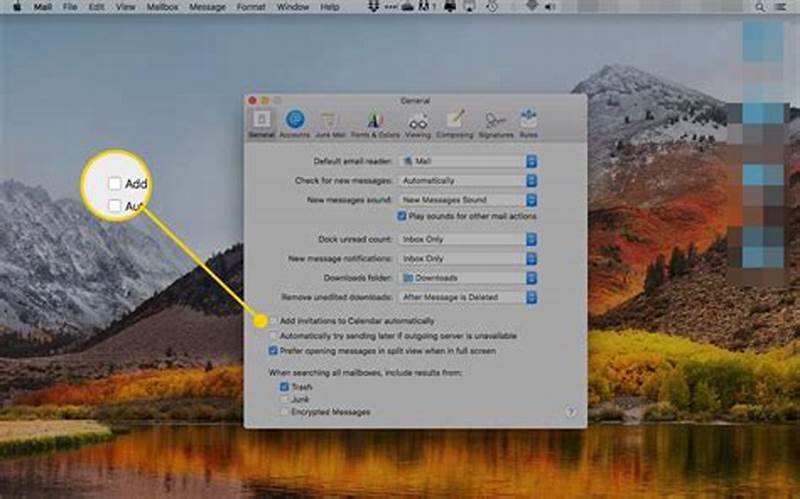Open the Check for new messages dropdown

point(467,181)
